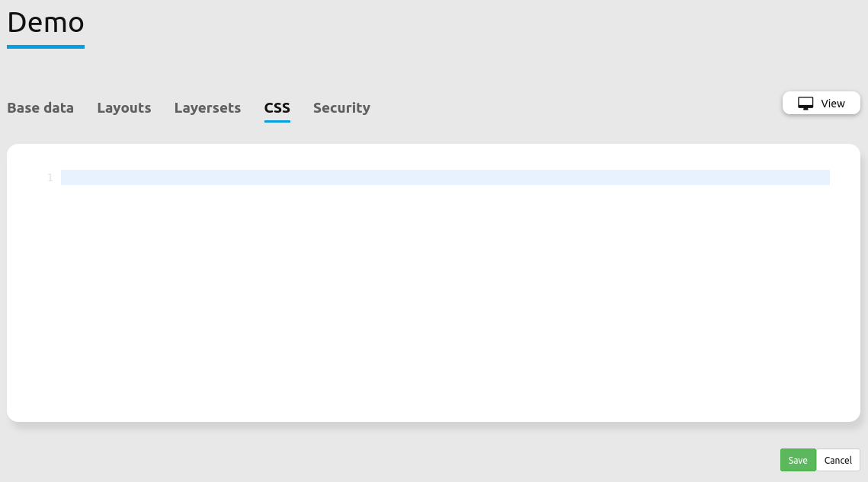Click the Demo page heading

pyautogui.click(x=46, y=23)
